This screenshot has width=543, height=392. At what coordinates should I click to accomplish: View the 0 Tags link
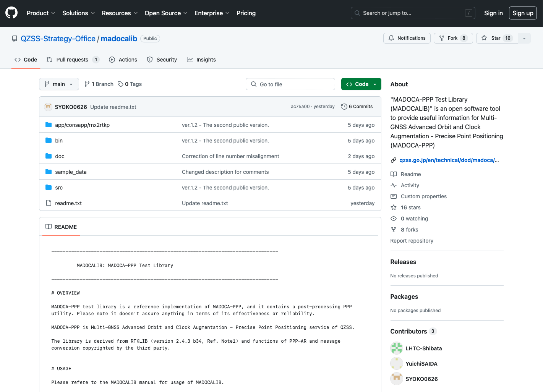tap(130, 84)
